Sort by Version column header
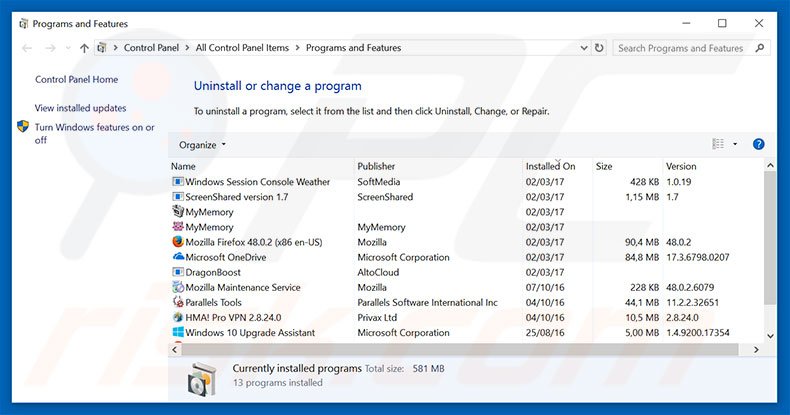This screenshot has width=790, height=415. click(681, 166)
